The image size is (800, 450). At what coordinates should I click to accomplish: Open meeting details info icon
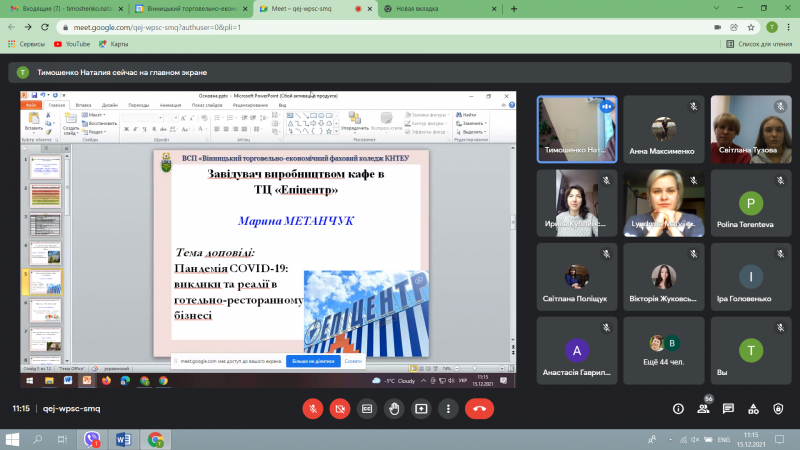click(x=678, y=409)
